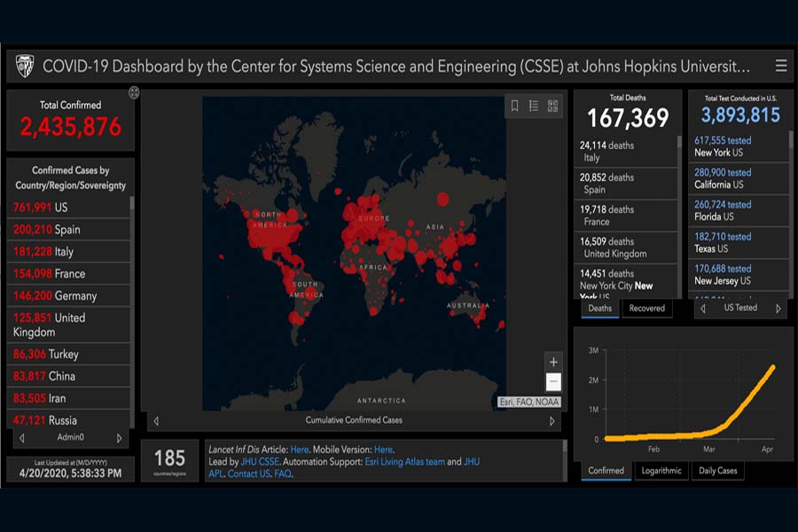Click the 617,555 tested New York row
Image resolution: width=798 pixels, height=532 pixels.
tap(739, 146)
